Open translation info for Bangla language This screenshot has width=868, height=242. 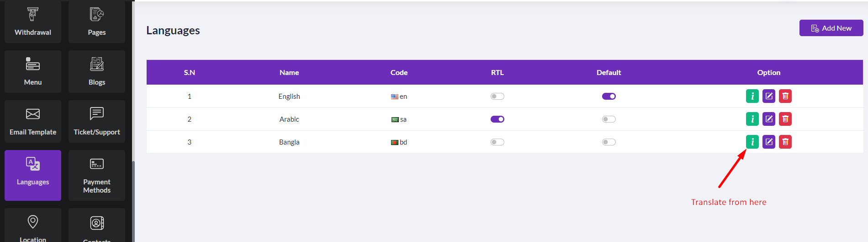[x=752, y=142]
